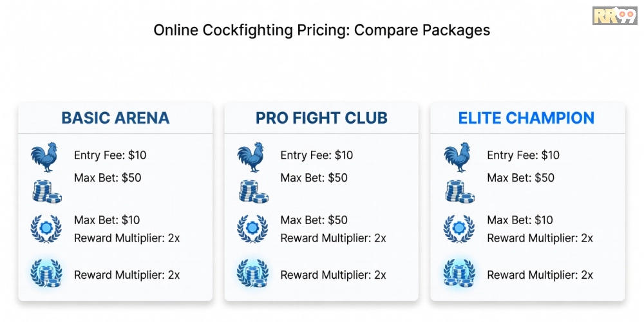
Task: Click the last Reward Multiplier in Elite Champion
Action: tap(540, 275)
